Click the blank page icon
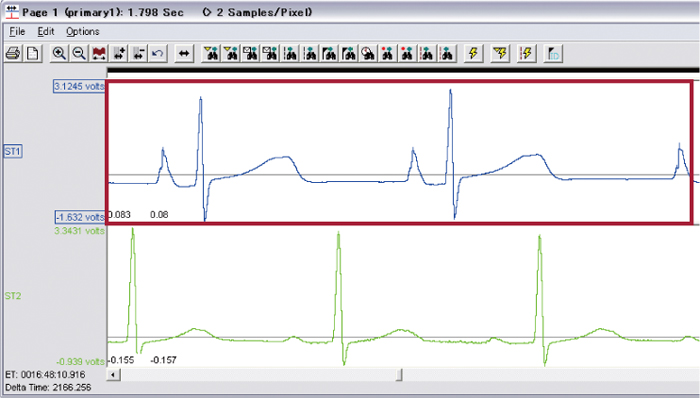The width and height of the screenshot is (700, 398). [x=33, y=54]
